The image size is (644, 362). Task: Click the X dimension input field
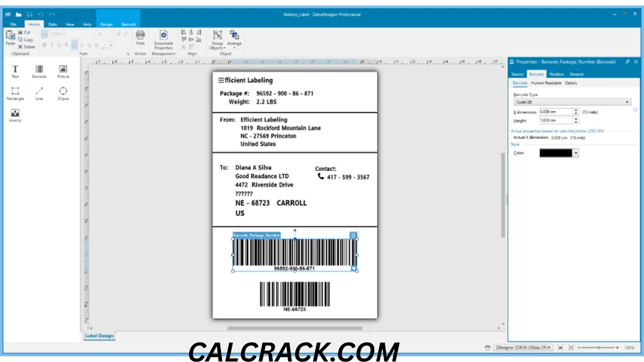coord(556,112)
